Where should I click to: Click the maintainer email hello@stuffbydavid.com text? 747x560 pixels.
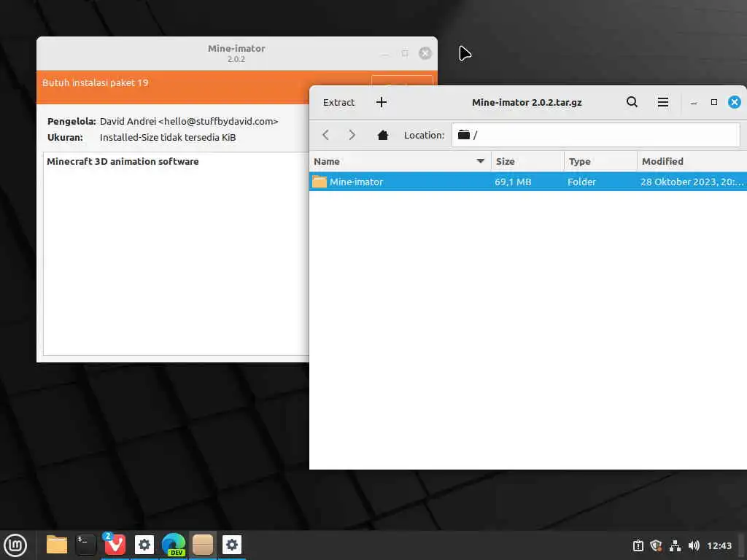[x=218, y=122]
